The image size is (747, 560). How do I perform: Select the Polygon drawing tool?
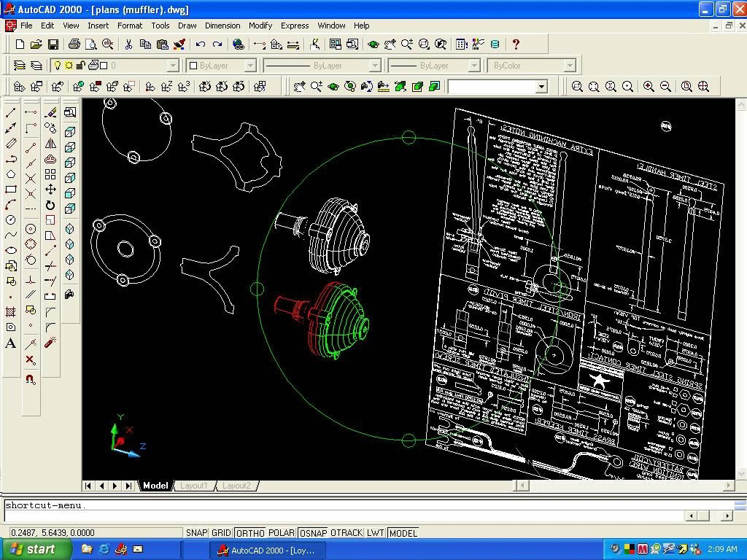pos(9,174)
